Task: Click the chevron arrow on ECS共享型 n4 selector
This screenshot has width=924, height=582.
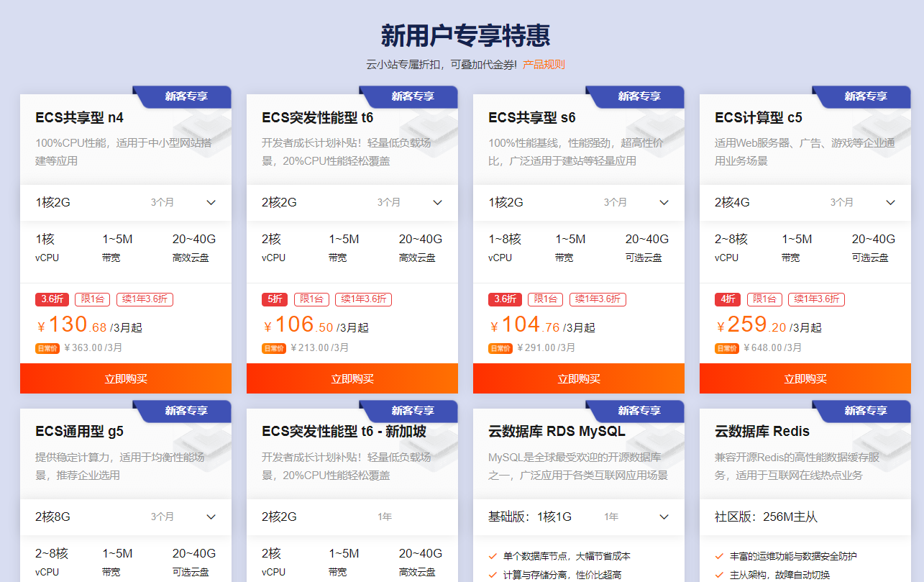Action: coord(211,203)
